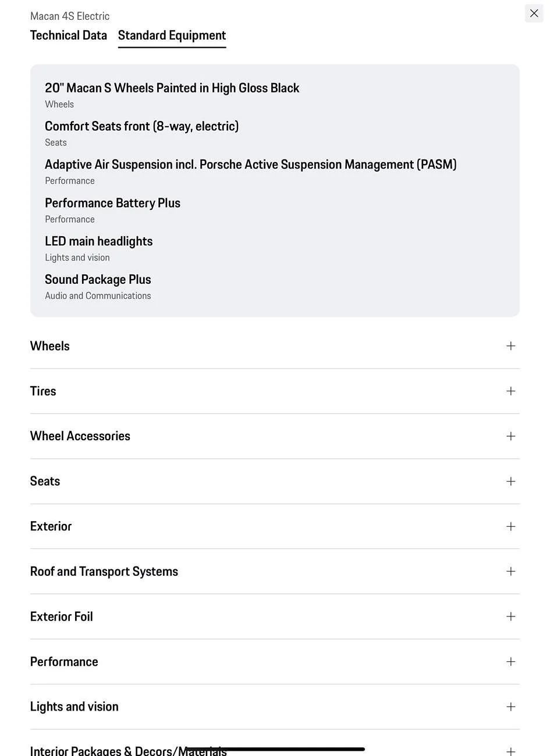This screenshot has height=756, width=550.
Task: Click the LED main headlights entry
Action: [x=98, y=241]
